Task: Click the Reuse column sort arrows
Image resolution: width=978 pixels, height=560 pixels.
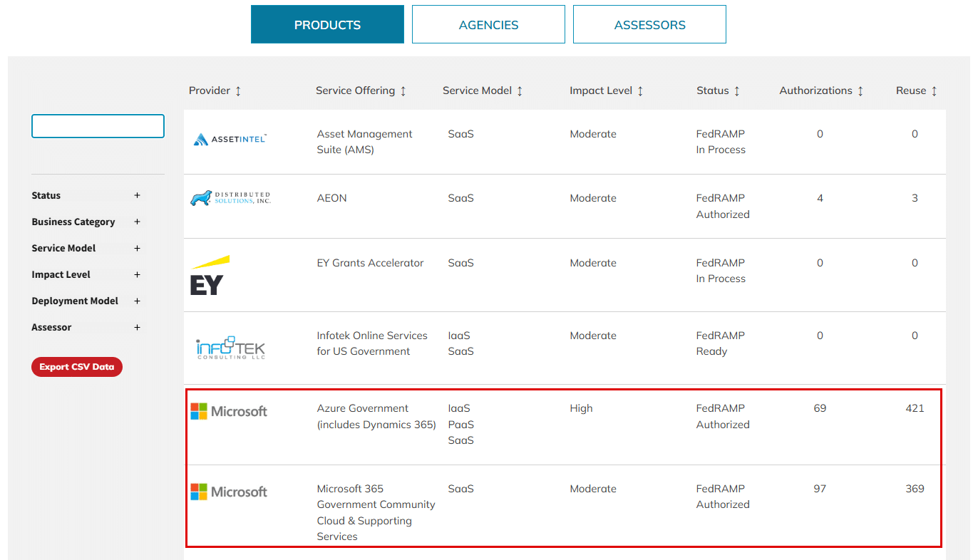Action: (x=934, y=91)
